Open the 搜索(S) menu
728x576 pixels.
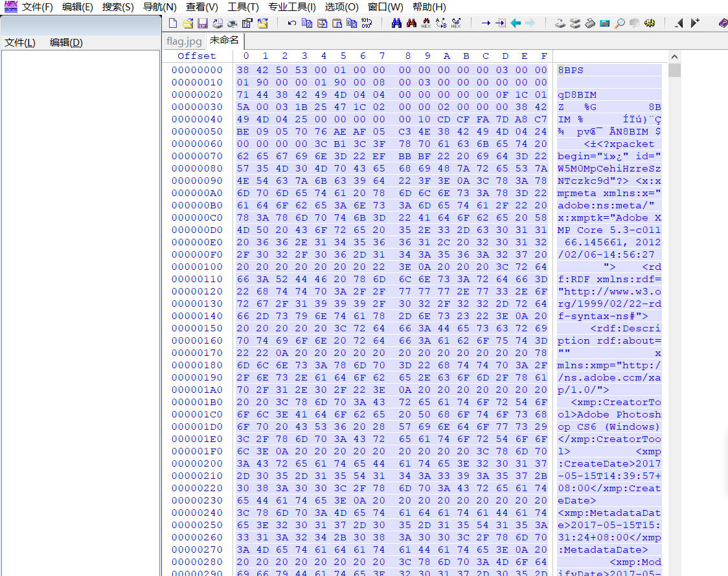click(x=118, y=7)
